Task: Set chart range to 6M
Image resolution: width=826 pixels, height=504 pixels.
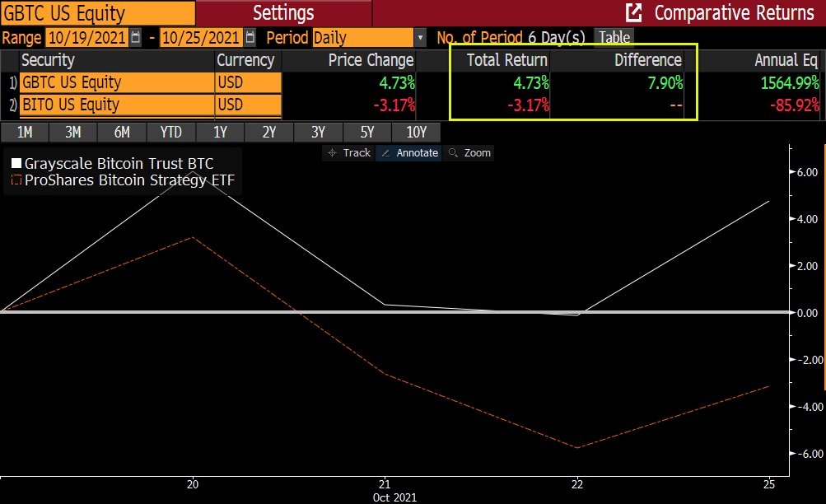Action: click(122, 132)
